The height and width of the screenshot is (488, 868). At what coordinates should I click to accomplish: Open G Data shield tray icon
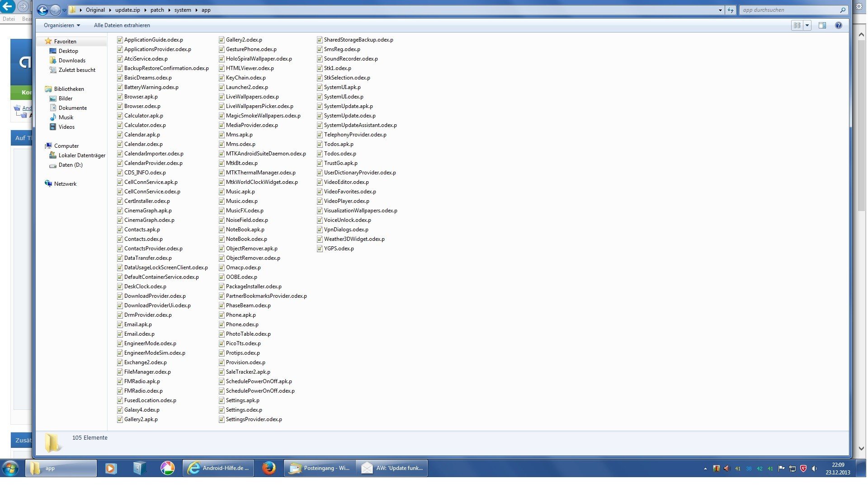tap(803, 469)
